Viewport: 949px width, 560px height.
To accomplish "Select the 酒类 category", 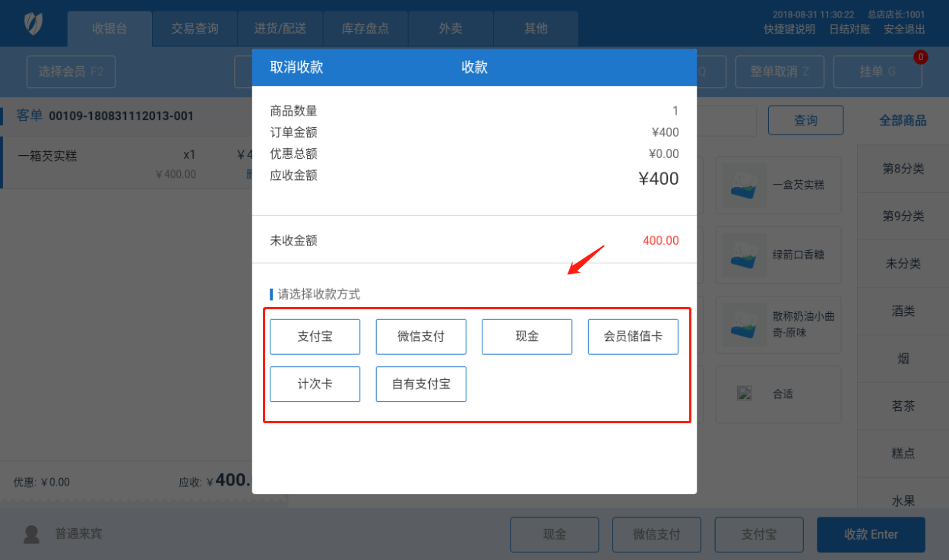I will pos(903,311).
